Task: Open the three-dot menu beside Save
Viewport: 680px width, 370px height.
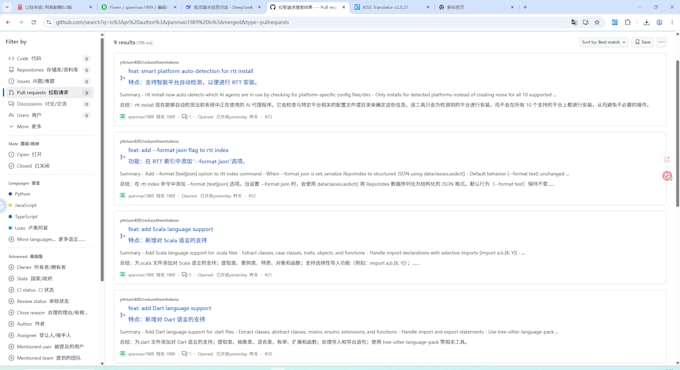Action: point(661,42)
